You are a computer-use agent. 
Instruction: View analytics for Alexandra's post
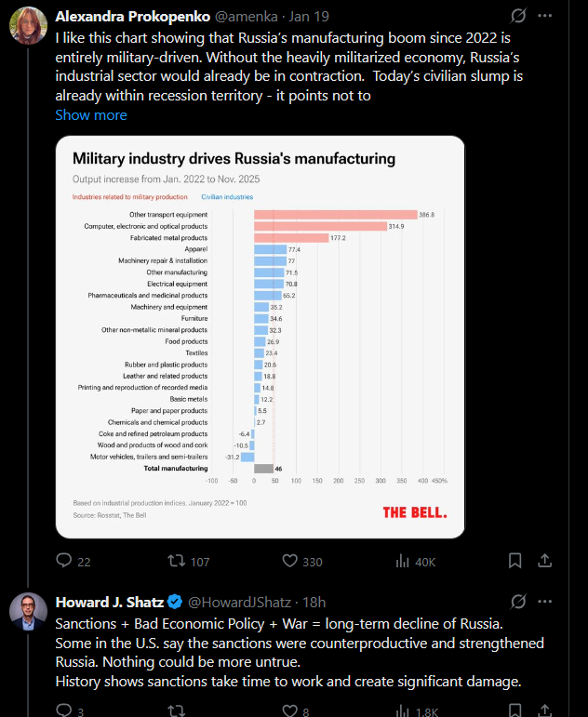tap(404, 561)
